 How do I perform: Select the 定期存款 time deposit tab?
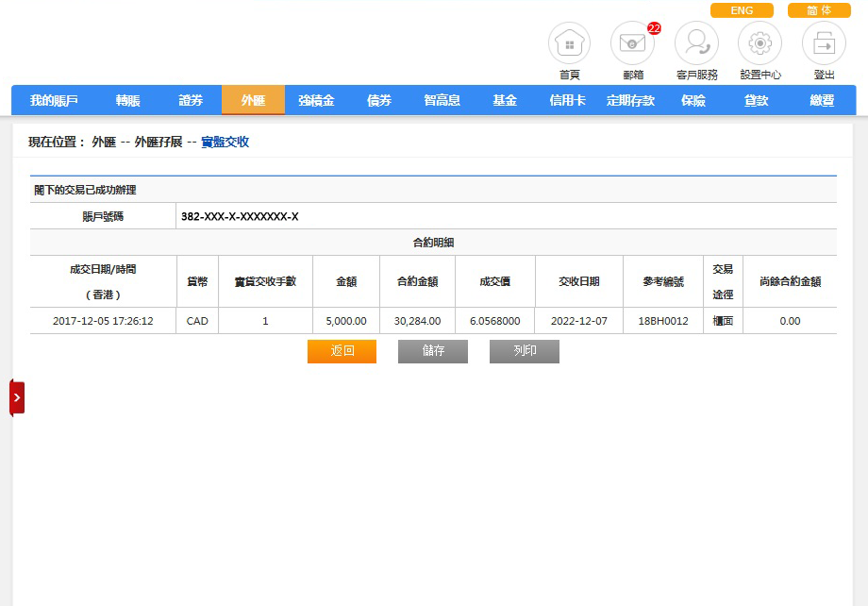pyautogui.click(x=630, y=100)
